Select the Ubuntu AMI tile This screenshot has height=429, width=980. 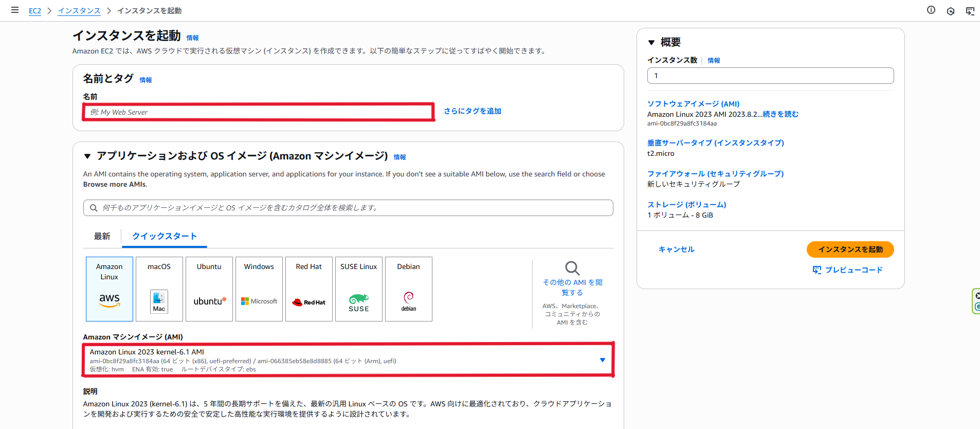coord(209,289)
